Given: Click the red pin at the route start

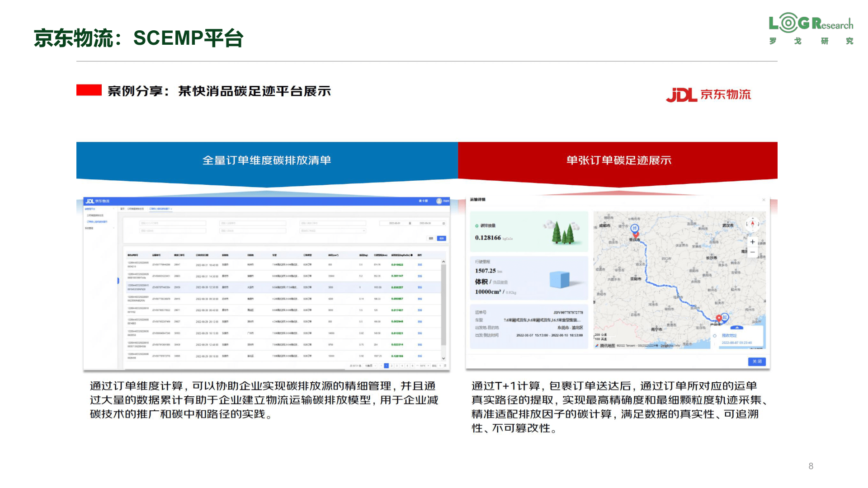Looking at the screenshot, I should (x=719, y=319).
